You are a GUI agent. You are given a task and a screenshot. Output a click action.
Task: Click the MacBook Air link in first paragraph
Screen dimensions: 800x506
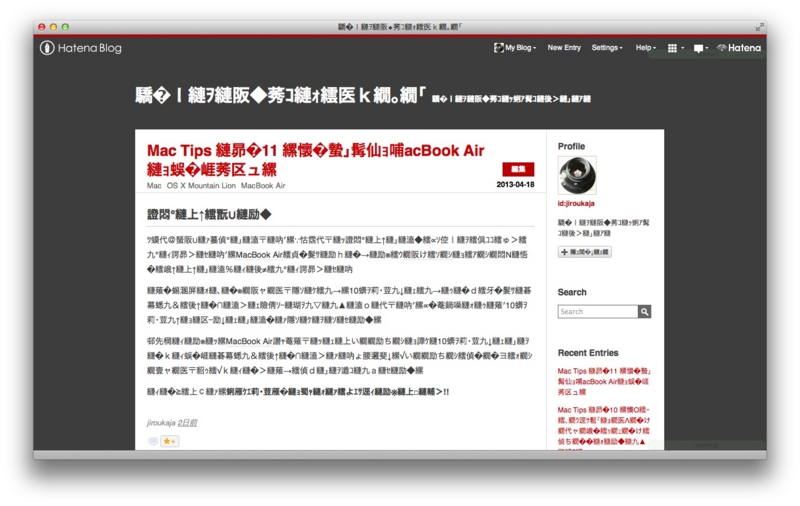tap(259, 255)
